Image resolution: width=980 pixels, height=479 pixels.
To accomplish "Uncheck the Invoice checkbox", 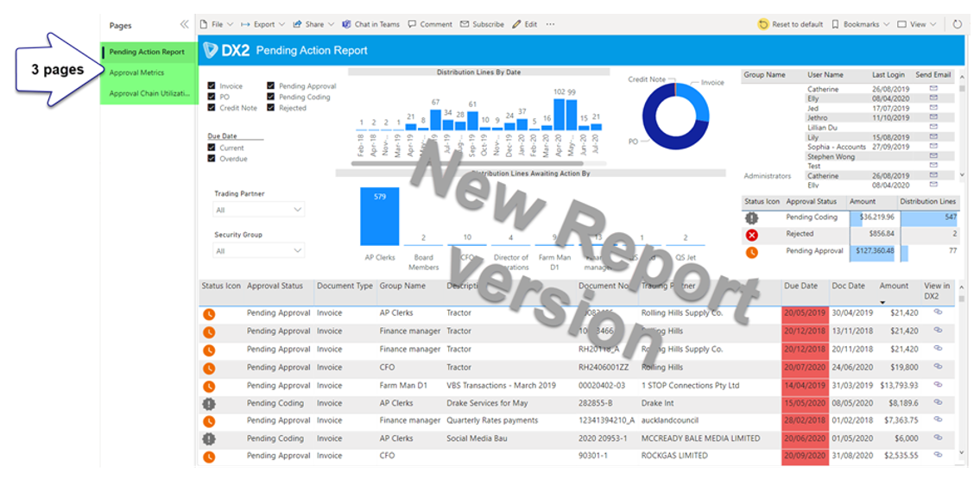I will [212, 86].
